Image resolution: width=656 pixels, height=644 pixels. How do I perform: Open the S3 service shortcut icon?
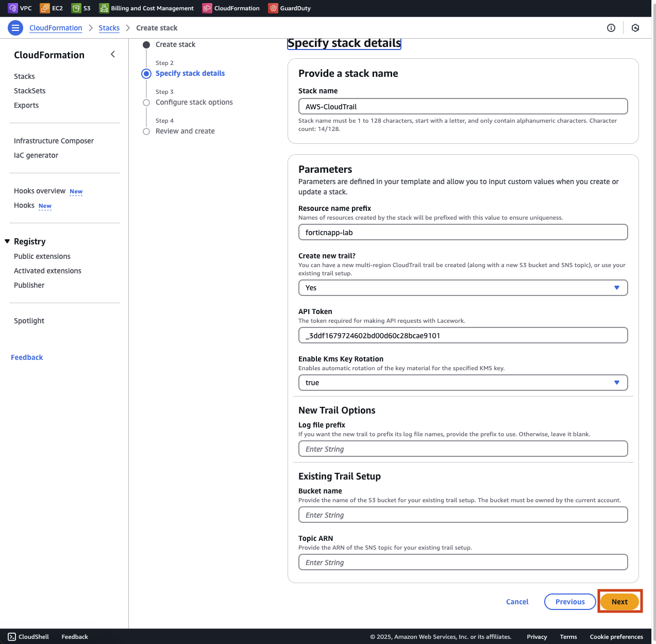click(76, 8)
